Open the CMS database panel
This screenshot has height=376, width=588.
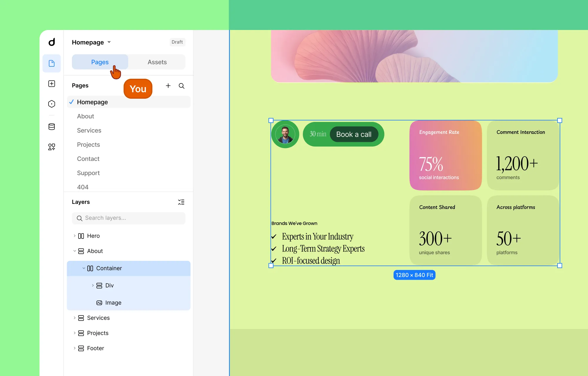coord(51,127)
